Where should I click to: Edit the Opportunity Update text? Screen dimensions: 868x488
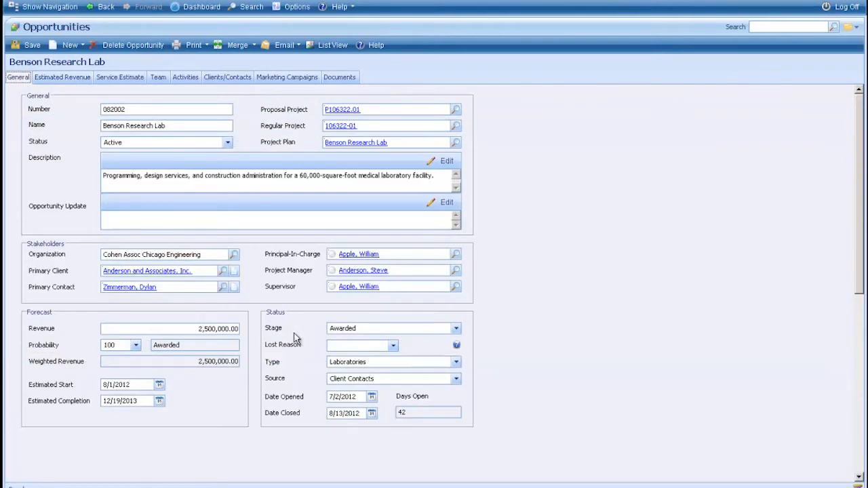(440, 203)
